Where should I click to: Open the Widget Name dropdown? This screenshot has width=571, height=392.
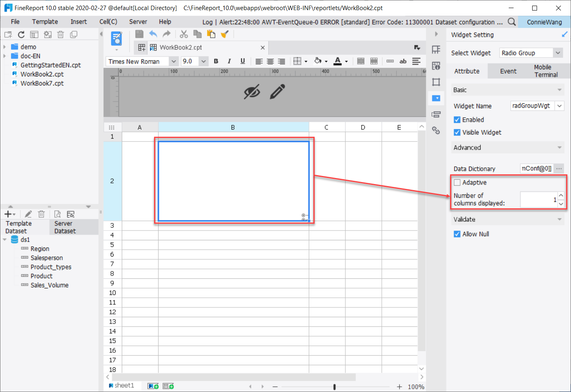[560, 106]
